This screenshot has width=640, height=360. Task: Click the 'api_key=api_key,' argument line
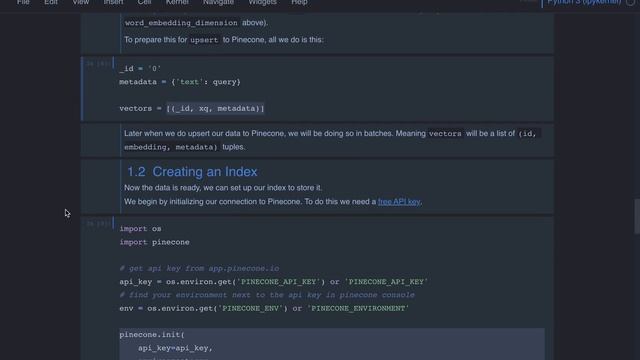pos(175,348)
